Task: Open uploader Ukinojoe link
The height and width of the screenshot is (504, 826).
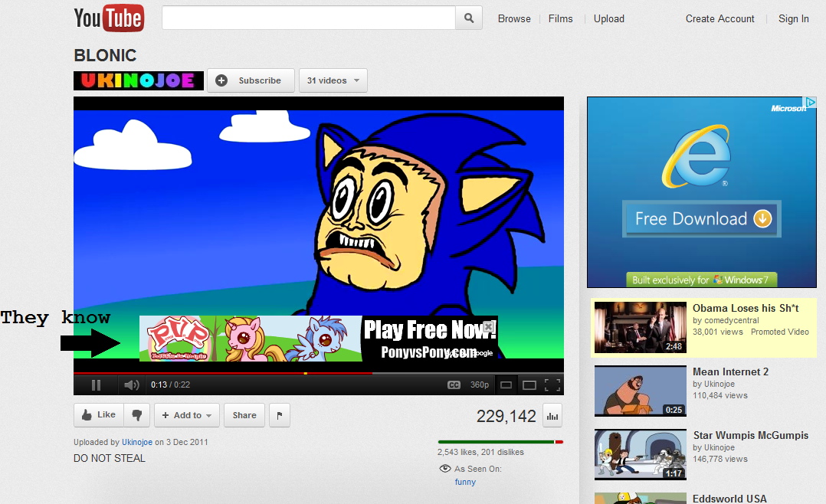Action: tap(137, 443)
